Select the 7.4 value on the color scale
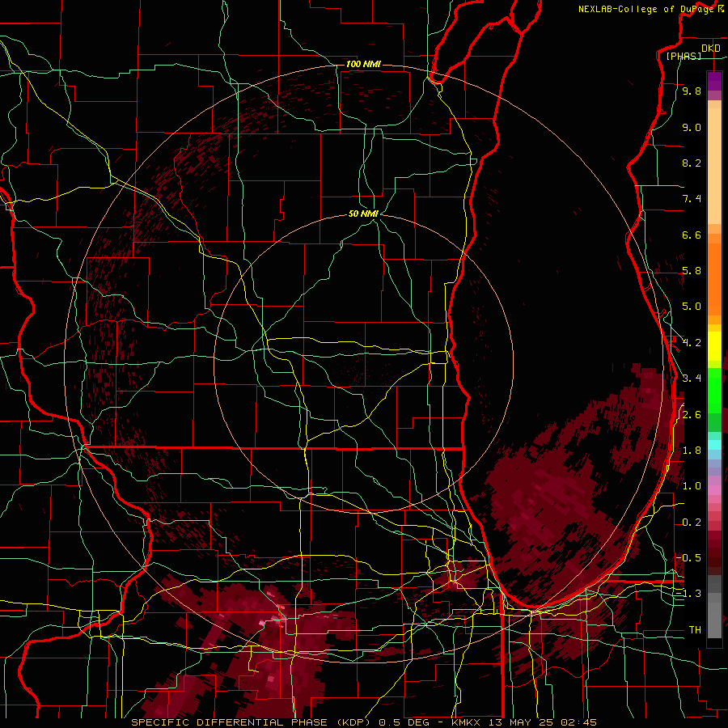Viewport: 728px width, 728px height. point(692,199)
